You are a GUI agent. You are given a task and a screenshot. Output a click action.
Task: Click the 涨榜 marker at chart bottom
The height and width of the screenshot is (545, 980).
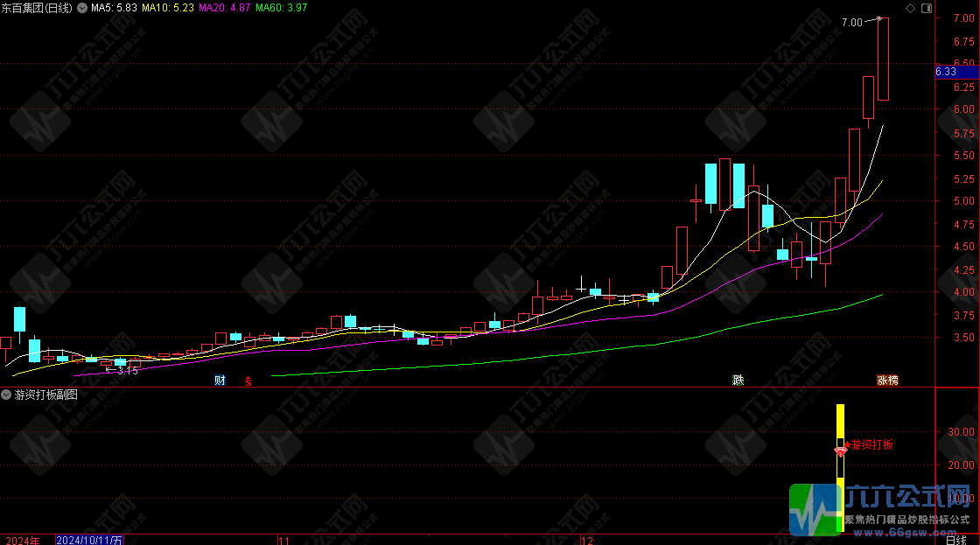888,381
